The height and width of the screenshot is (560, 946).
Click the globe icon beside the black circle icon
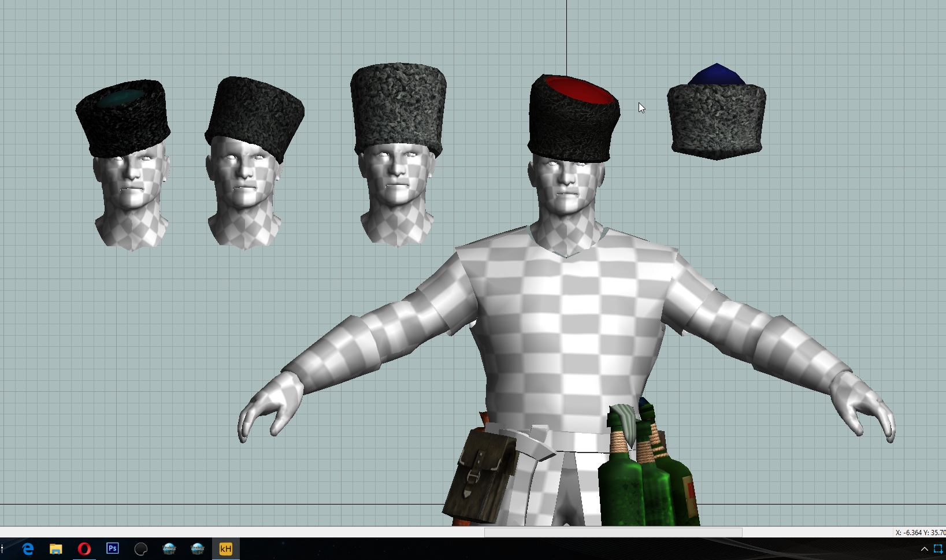[x=169, y=548]
